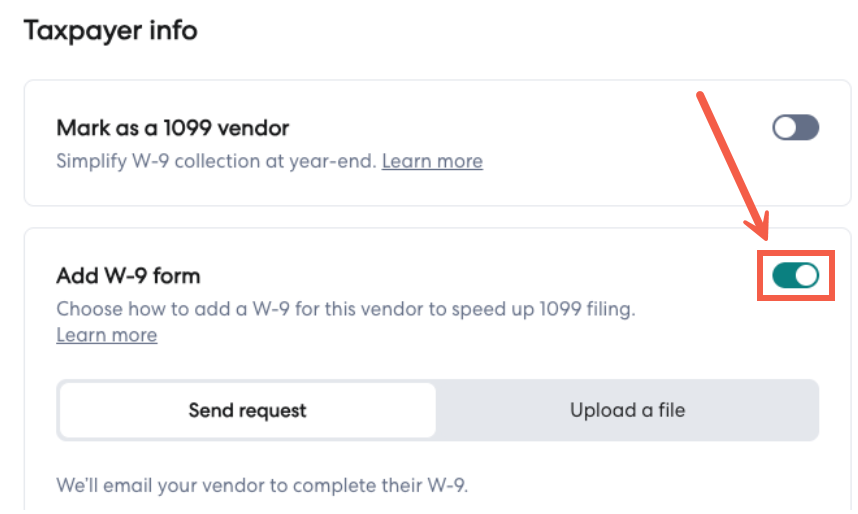Enable the Mark as a 1099 vendor toggle

click(795, 128)
